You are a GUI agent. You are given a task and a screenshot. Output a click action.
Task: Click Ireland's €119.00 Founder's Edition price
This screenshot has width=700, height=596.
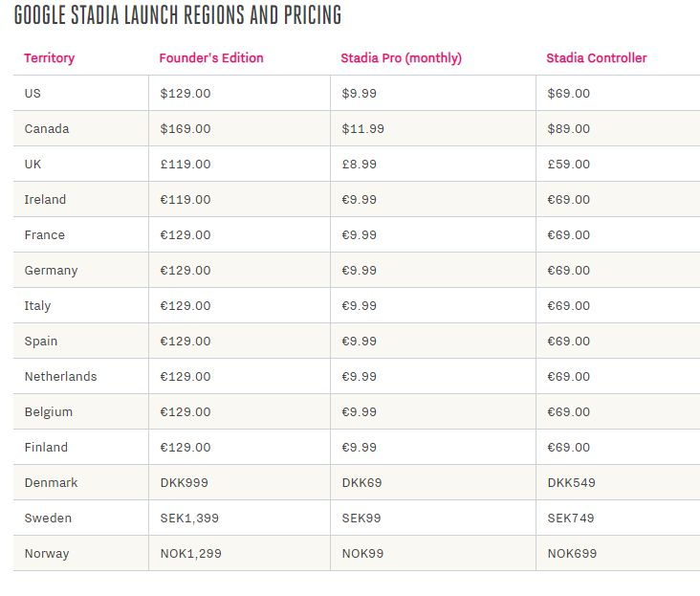[186, 200]
